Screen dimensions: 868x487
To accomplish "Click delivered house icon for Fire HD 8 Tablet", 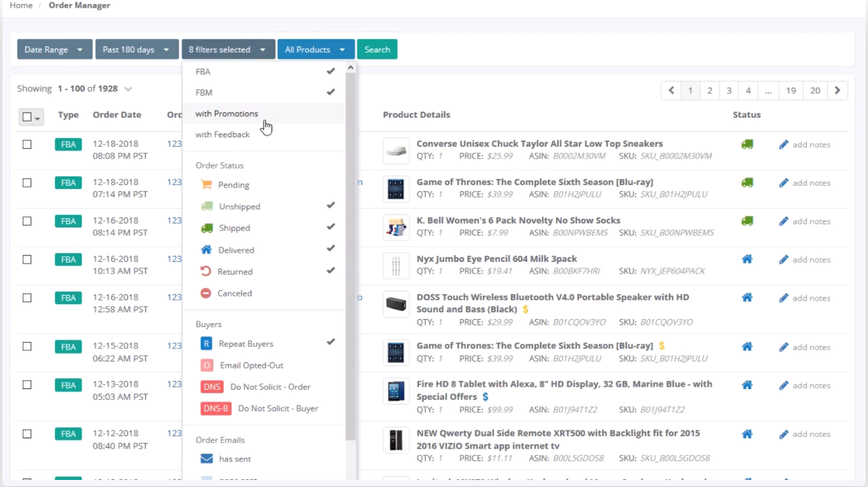I will pyautogui.click(x=747, y=384).
